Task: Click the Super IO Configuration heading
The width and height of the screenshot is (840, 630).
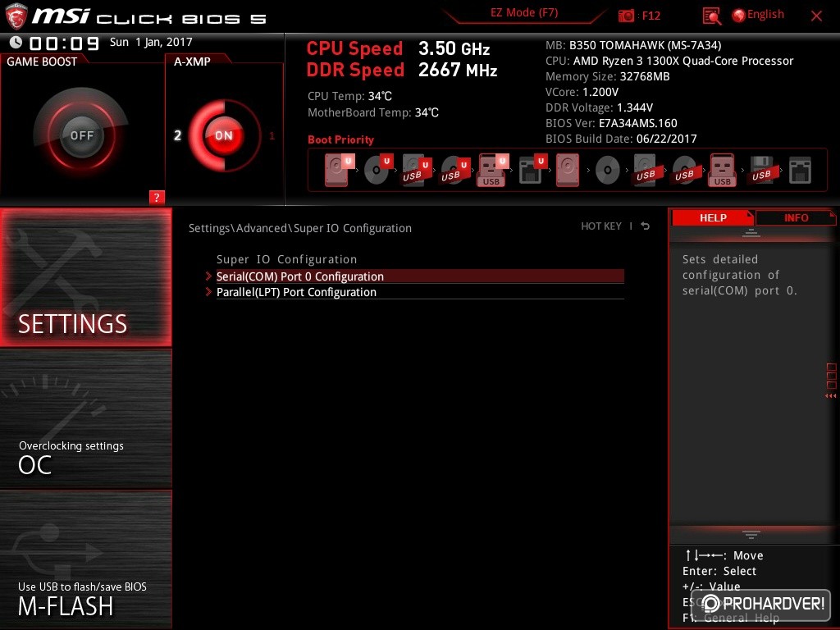Action: [x=286, y=259]
